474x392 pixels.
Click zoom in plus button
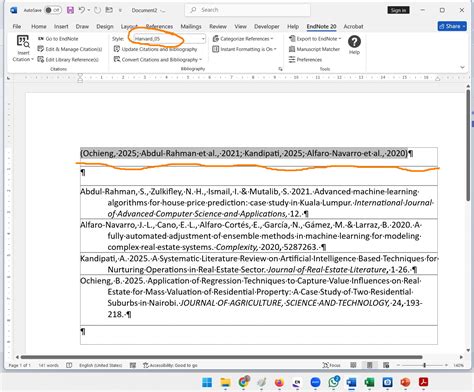446,365
